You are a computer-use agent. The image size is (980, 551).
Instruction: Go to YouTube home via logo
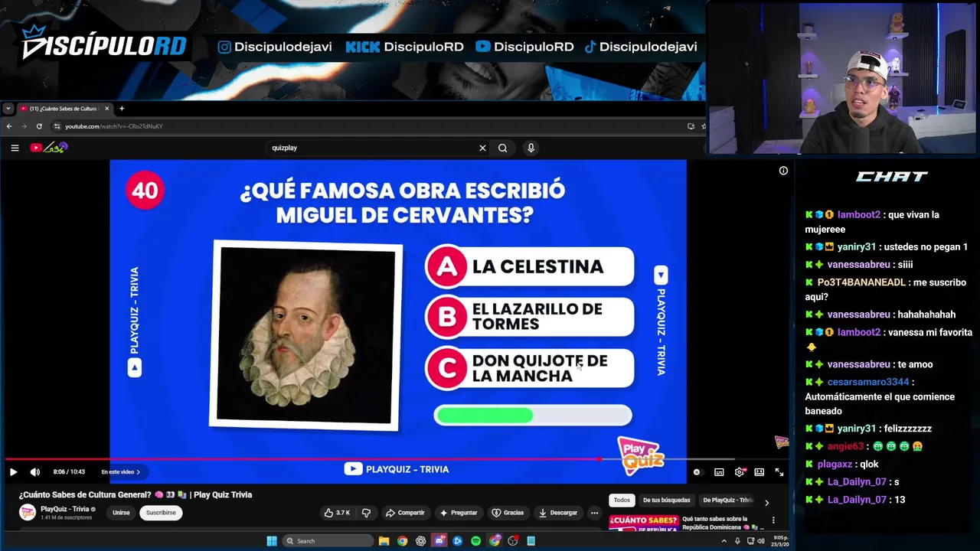tap(49, 148)
